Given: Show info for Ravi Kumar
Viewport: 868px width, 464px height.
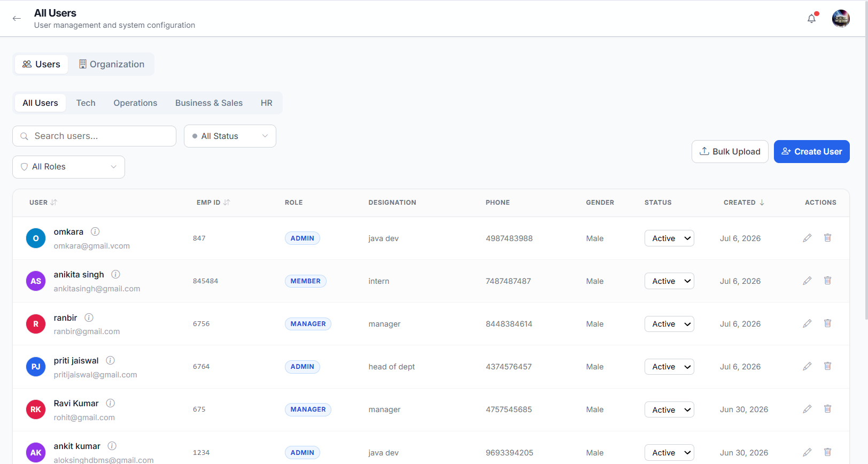Looking at the screenshot, I should click(x=110, y=403).
